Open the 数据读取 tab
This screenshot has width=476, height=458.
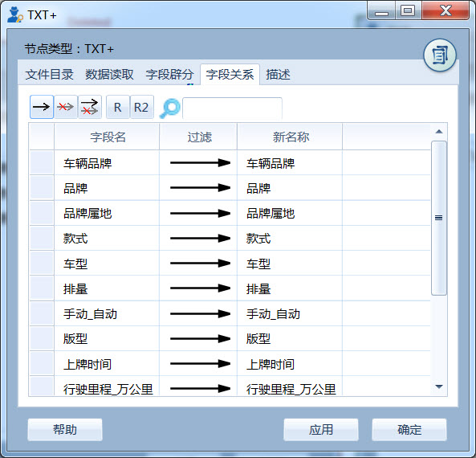pos(110,75)
